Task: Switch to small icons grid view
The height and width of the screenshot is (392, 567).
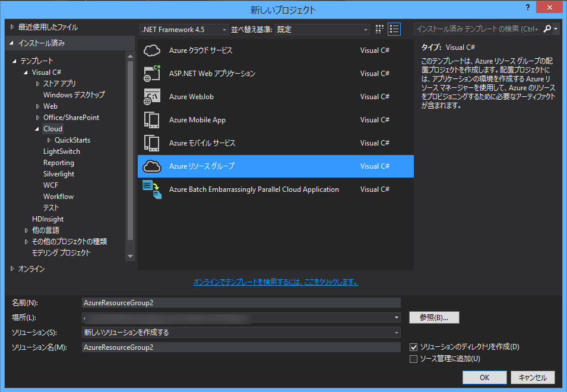Action: (x=379, y=29)
